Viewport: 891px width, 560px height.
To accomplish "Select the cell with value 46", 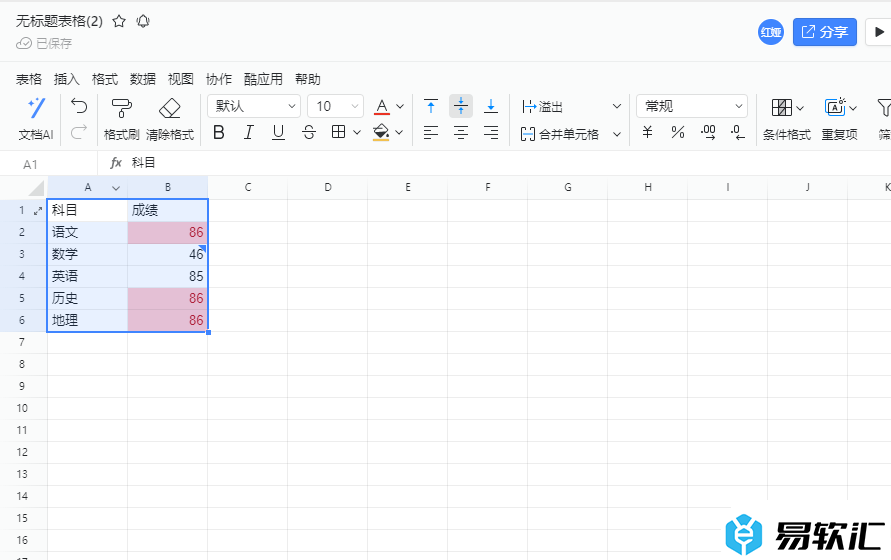I will (168, 254).
